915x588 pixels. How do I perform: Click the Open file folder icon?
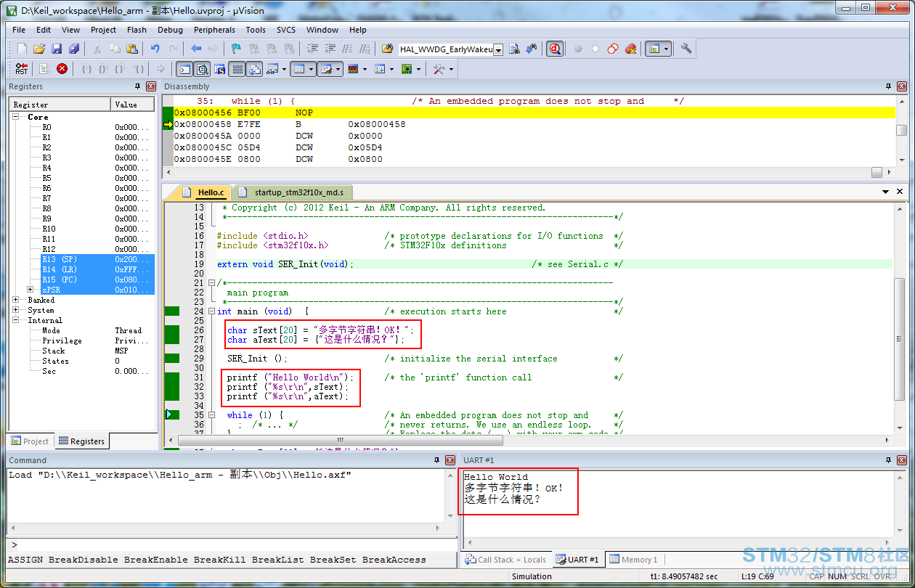click(x=39, y=49)
